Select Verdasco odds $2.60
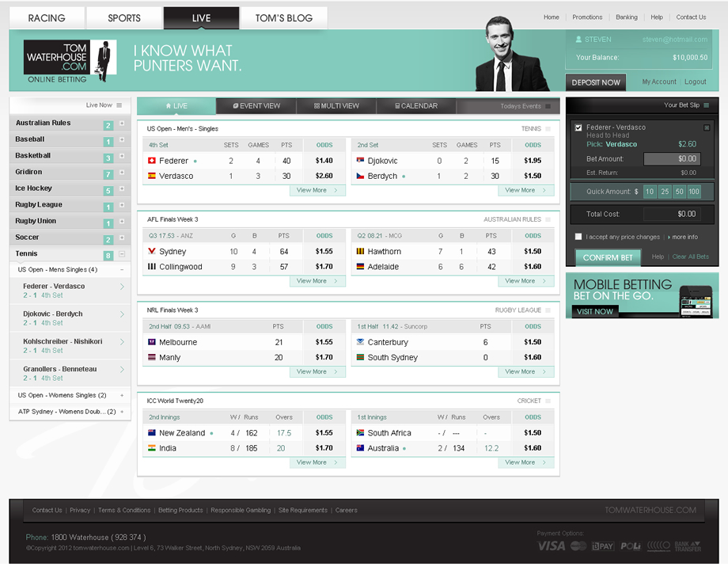The width and height of the screenshot is (728, 574). click(x=324, y=176)
